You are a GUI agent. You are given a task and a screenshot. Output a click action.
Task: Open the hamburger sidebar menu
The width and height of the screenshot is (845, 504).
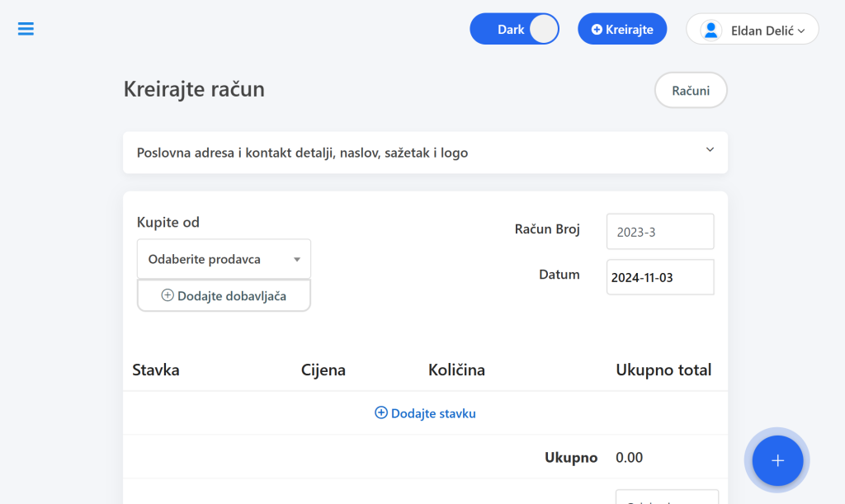[x=26, y=29]
